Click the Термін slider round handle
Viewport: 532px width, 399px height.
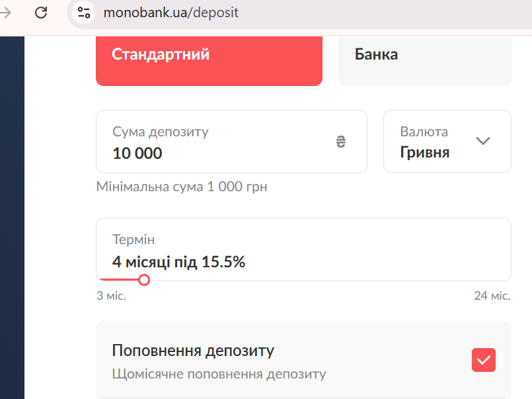click(144, 280)
